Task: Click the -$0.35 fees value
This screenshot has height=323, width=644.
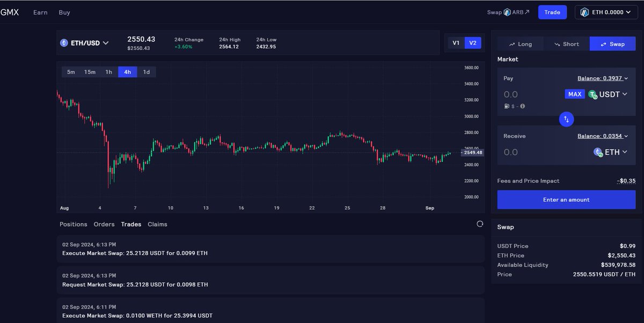Action: point(626,181)
